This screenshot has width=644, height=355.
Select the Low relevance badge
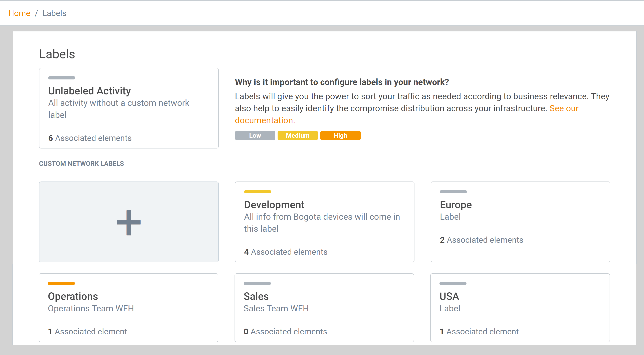click(x=255, y=135)
